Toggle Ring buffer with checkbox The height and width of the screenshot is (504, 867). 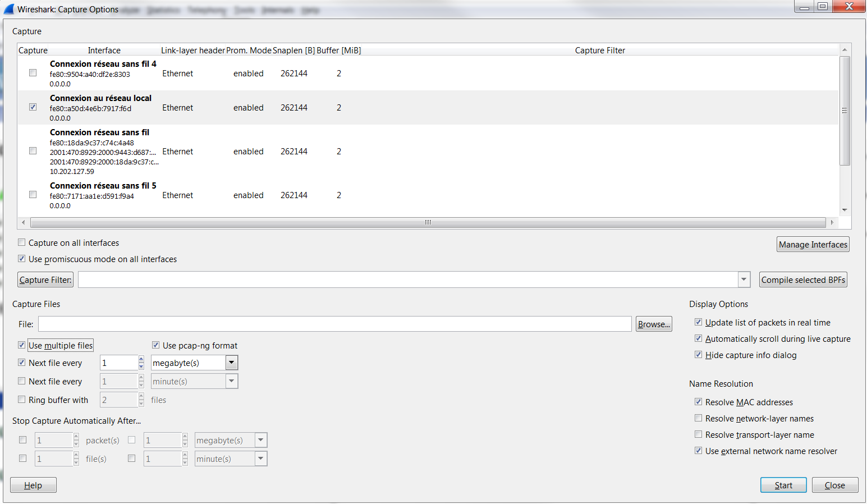(x=21, y=400)
